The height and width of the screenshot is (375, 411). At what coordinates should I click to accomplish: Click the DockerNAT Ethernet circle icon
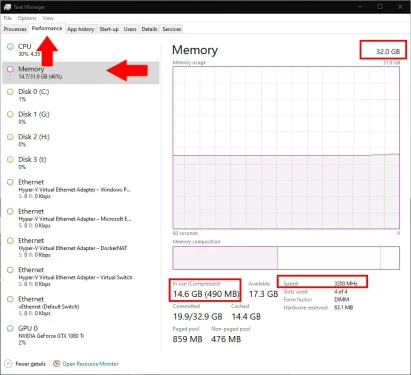coord(10,240)
